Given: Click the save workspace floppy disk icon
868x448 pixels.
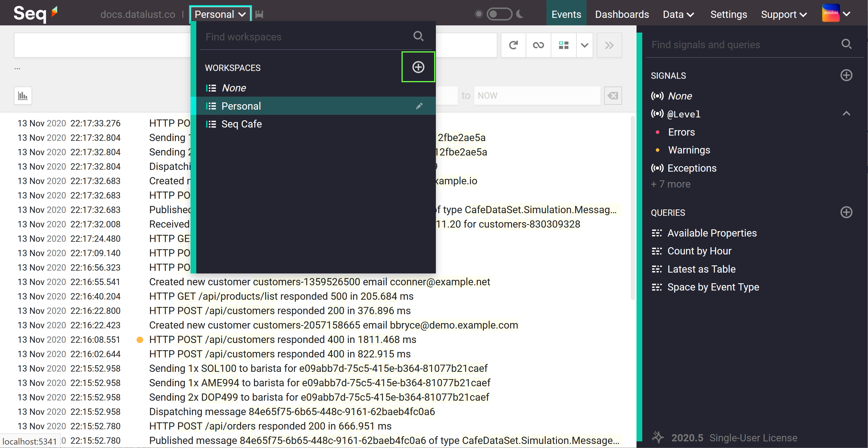Looking at the screenshot, I should (259, 14).
